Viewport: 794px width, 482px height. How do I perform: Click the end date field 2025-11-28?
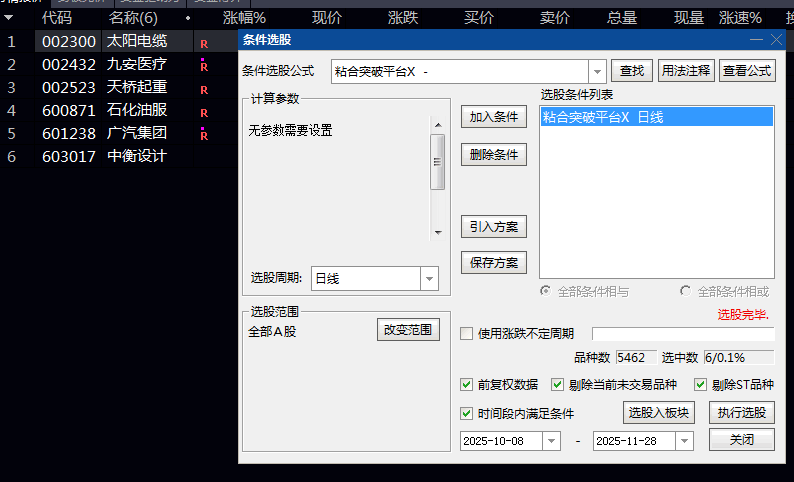click(x=634, y=441)
